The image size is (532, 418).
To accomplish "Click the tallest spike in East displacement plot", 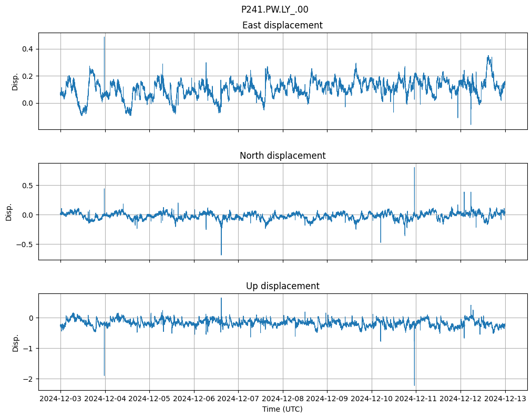I will pyautogui.click(x=104, y=38).
